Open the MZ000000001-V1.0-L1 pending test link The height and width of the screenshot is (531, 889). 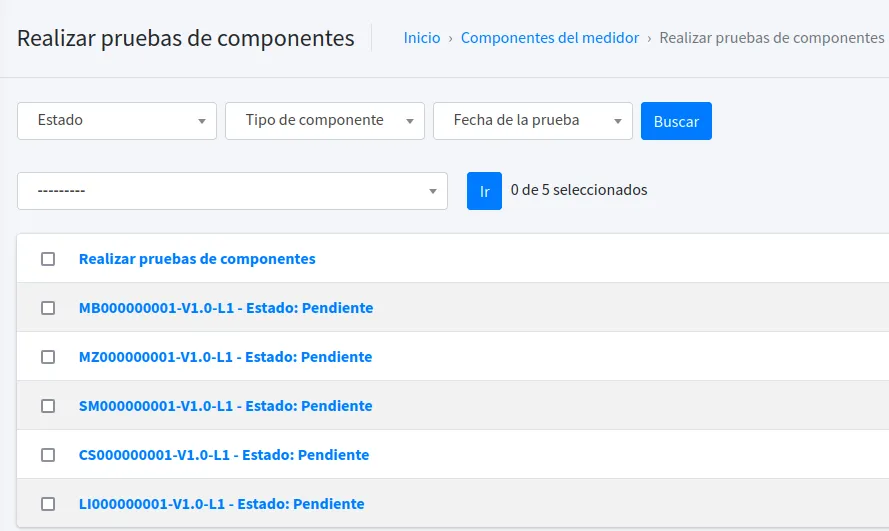click(x=225, y=357)
